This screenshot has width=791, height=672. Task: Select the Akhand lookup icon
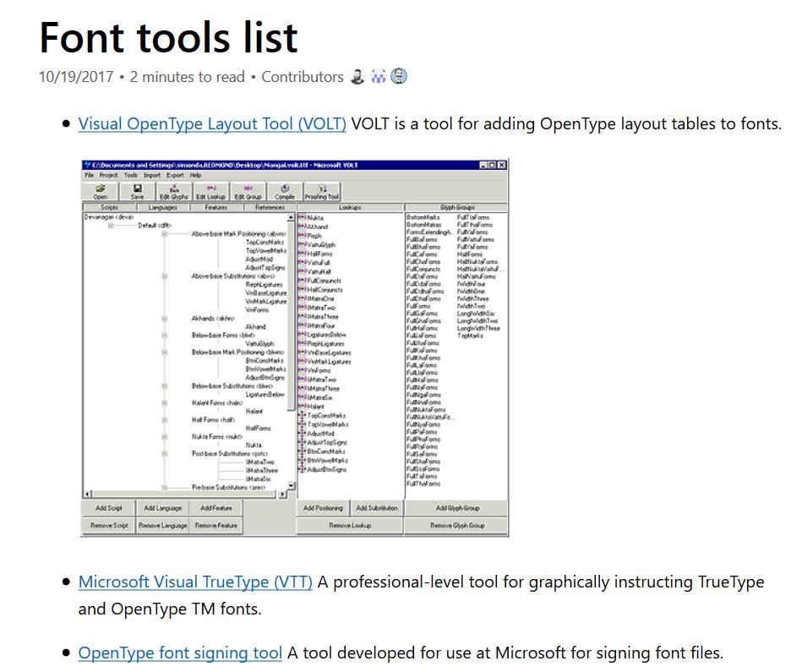(302, 227)
